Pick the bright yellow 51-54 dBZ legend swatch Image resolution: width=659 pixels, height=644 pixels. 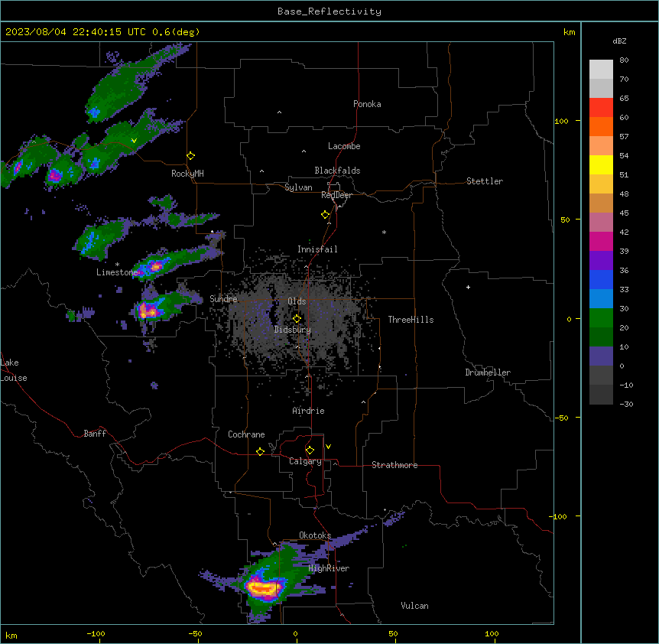tap(601, 164)
